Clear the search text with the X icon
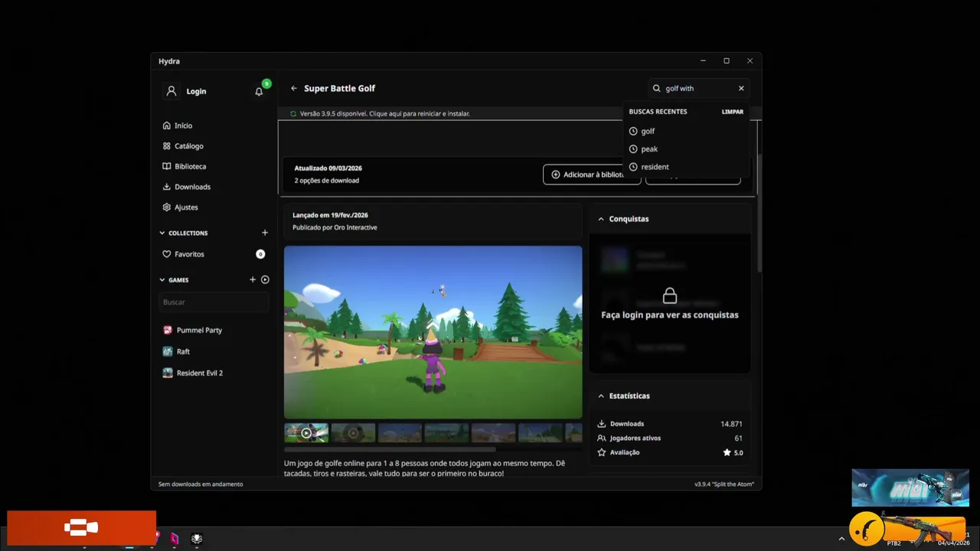Image resolution: width=980 pixels, height=551 pixels. pyautogui.click(x=741, y=89)
